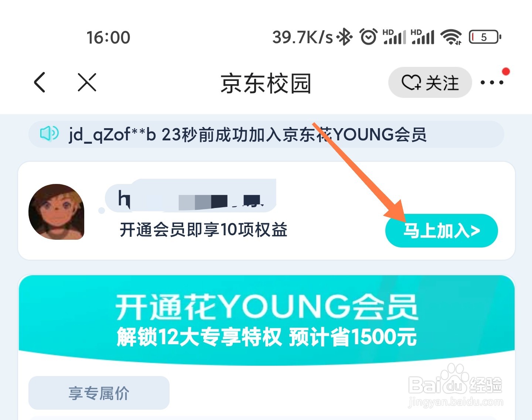Tap the Bluetooth status icon
Viewport: 532px width, 420px height.
345,37
